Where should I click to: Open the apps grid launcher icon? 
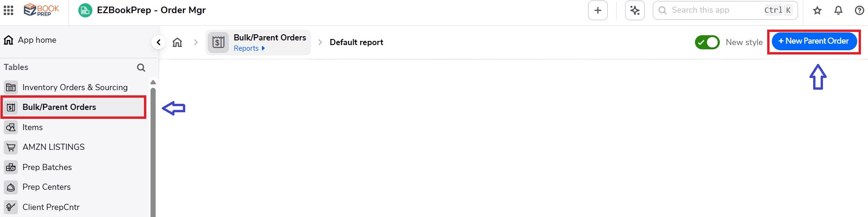coord(8,10)
